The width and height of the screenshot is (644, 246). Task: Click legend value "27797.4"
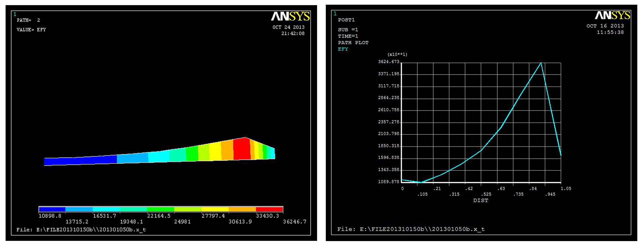pos(213,216)
